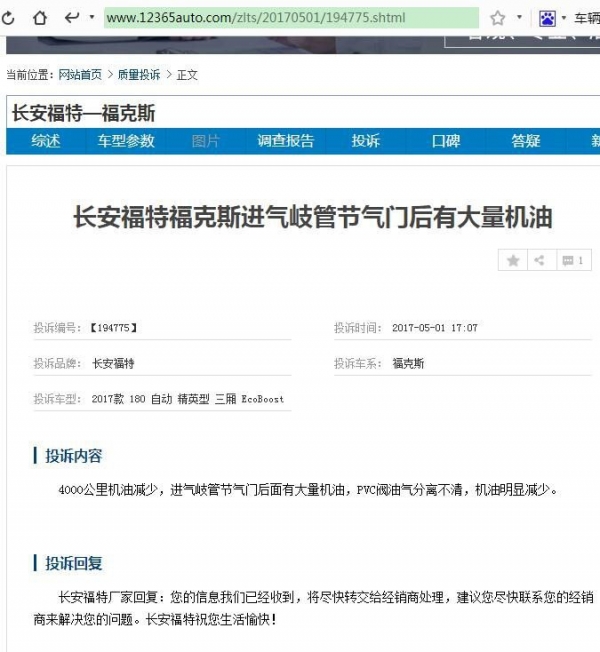Screen dimensions: 600x652
Task: Favorite the complaint with the star button
Action: pos(513,260)
